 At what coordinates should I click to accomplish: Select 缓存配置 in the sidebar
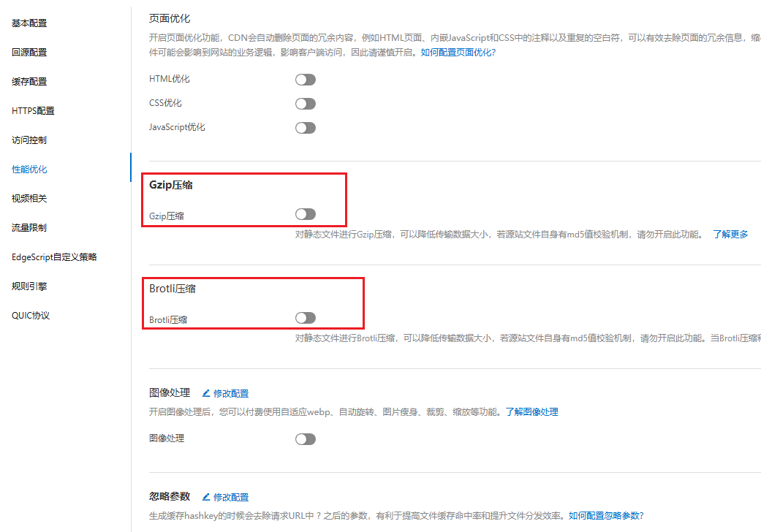click(x=29, y=82)
